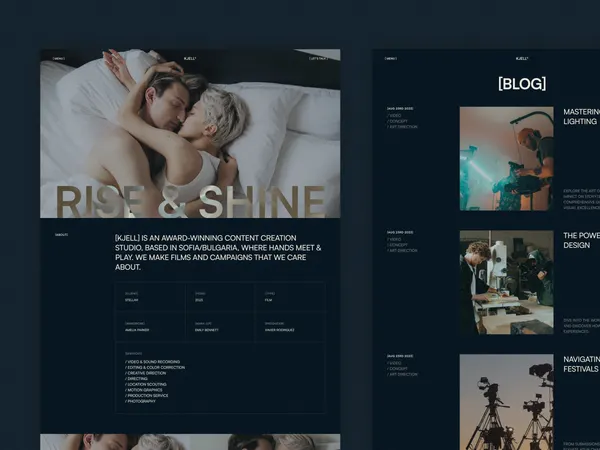Click '/ CONCEPT' tag beside the Mastering Lighting post
This screenshot has width=600, height=450.
397,121
